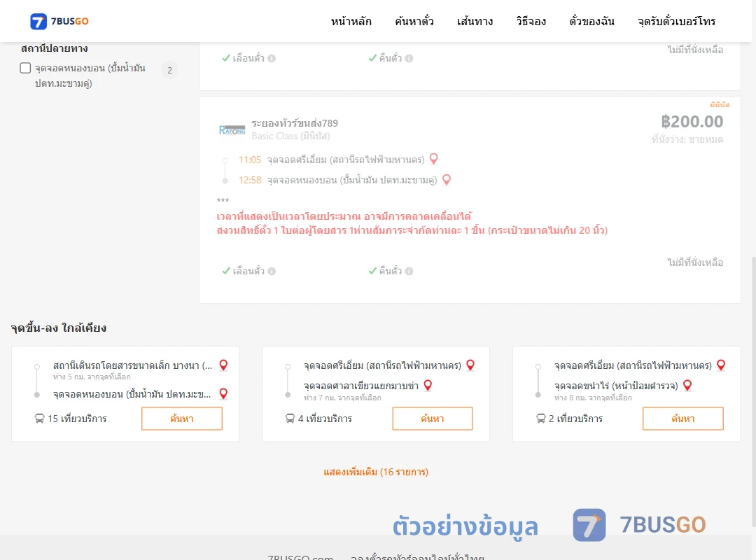Open map pin for 12:58 จุดจอดหนองบอน stop
This screenshot has width=756, height=560.
tap(447, 179)
